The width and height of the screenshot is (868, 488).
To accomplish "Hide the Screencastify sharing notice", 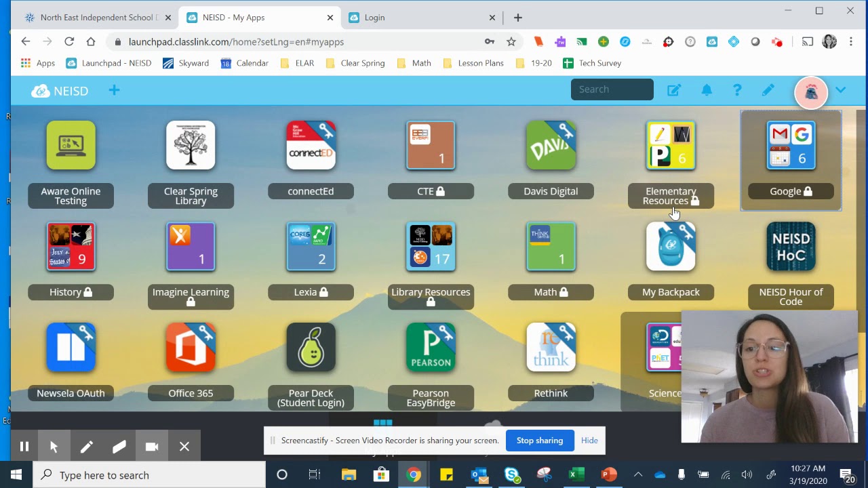I will click(x=589, y=441).
